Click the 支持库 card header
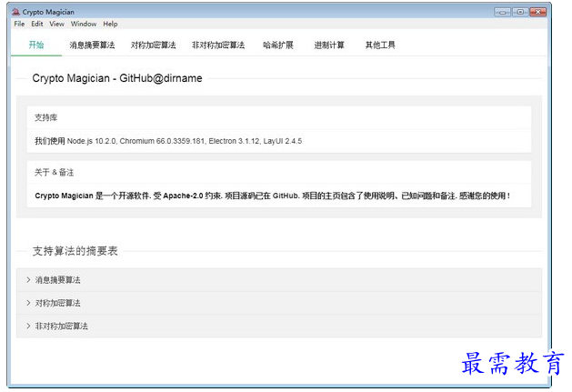The image size is (572, 392). pos(279,117)
